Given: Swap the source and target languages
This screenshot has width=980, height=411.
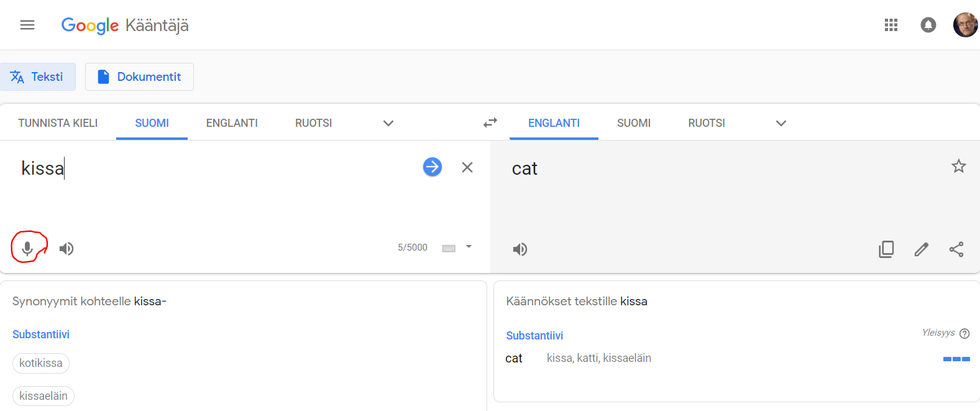Looking at the screenshot, I should [x=490, y=122].
